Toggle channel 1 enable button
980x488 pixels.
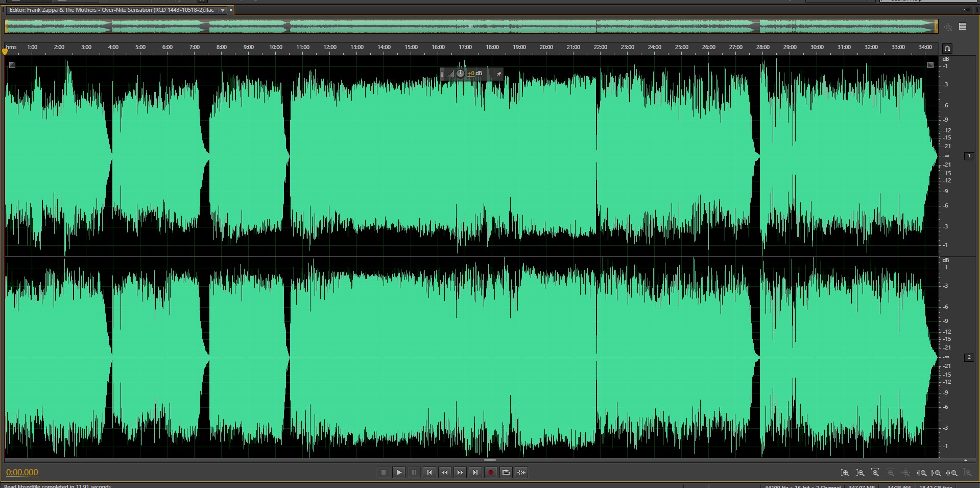pyautogui.click(x=969, y=156)
